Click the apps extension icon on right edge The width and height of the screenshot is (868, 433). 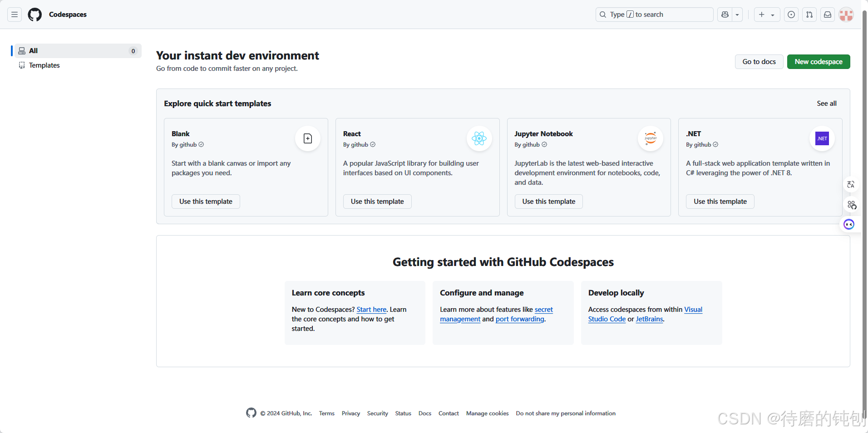pyautogui.click(x=852, y=205)
